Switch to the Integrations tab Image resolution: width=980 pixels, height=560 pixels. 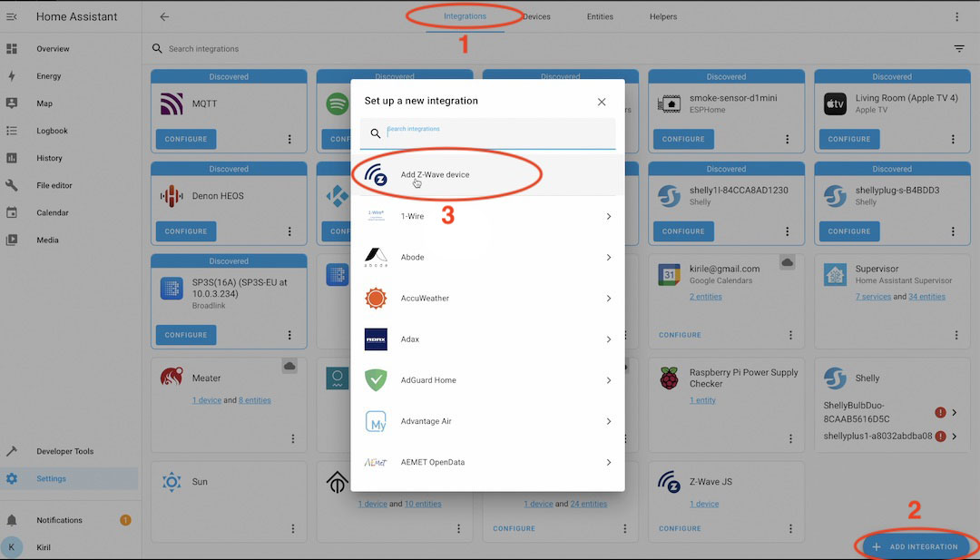point(465,16)
